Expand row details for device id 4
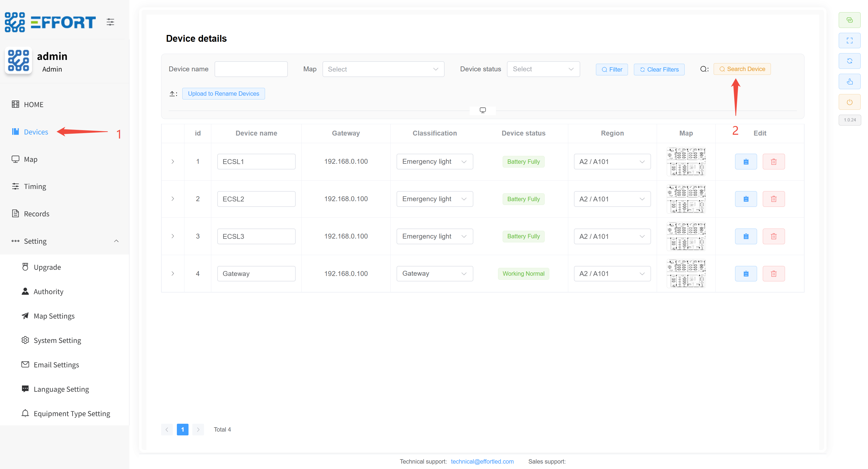The image size is (868, 469). tap(173, 274)
